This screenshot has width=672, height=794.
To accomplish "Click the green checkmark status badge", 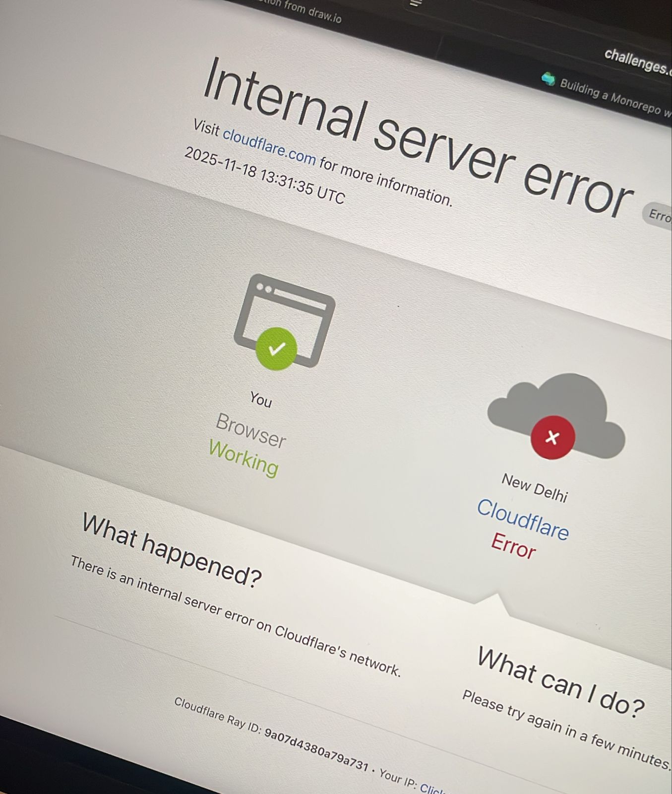I will (276, 349).
